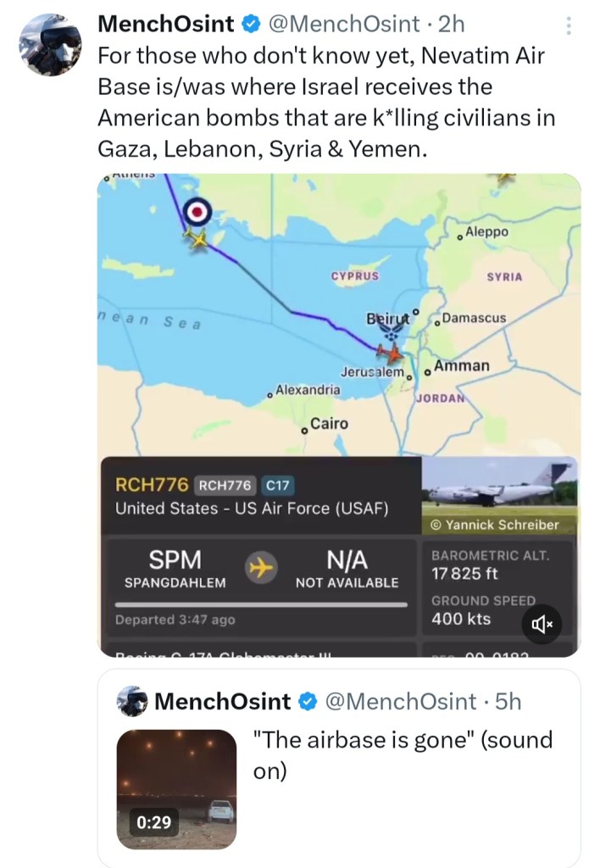Click the yellow aircraft icon near Greece

[198, 239]
